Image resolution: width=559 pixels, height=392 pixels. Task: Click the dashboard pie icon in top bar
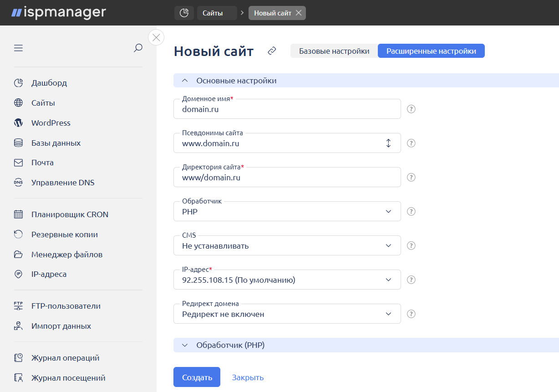coord(184,13)
